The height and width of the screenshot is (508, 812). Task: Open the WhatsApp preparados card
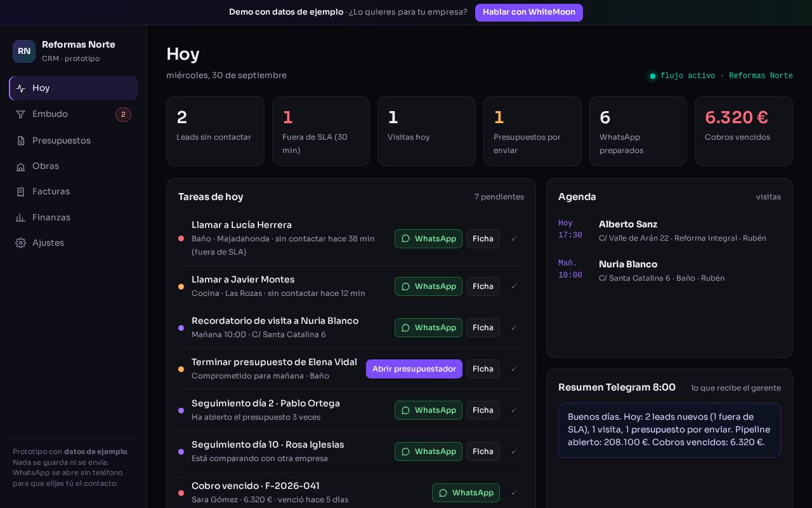(638, 131)
